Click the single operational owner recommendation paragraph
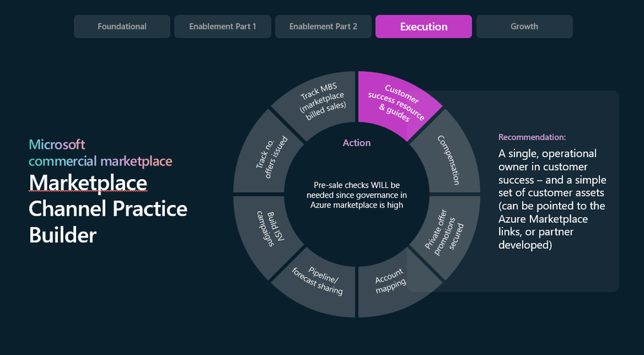This screenshot has width=644, height=355. (552, 199)
